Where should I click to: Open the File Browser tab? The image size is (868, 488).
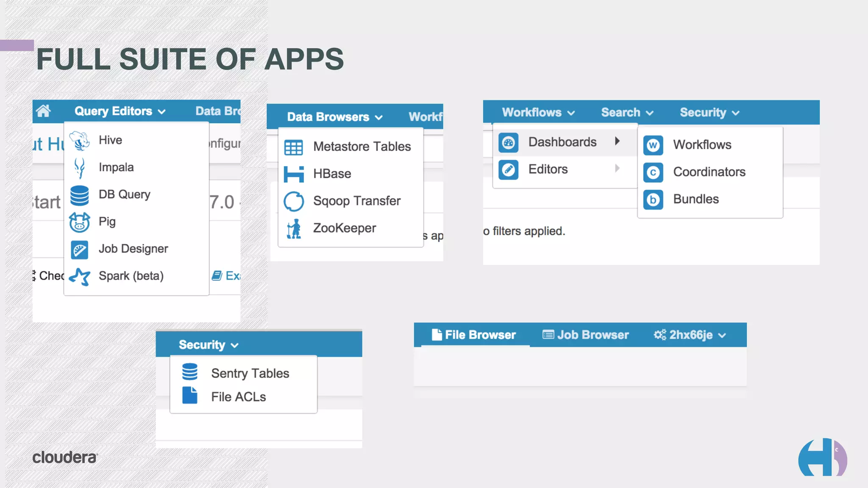click(475, 335)
